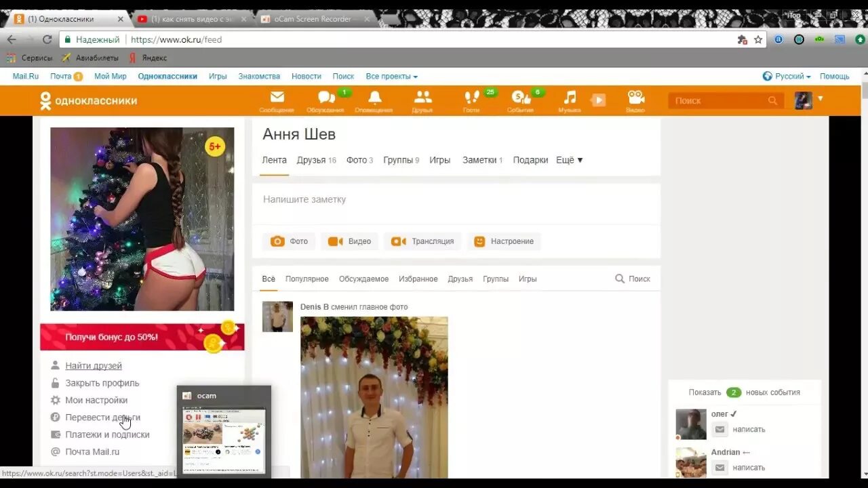868x488 pixels.
Task: Open the main profile photo
Action: [x=142, y=219]
